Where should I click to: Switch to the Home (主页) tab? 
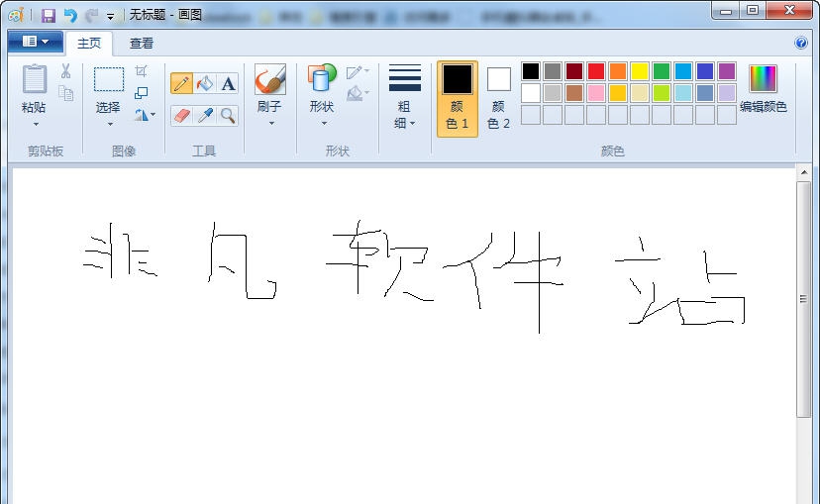tap(89, 43)
